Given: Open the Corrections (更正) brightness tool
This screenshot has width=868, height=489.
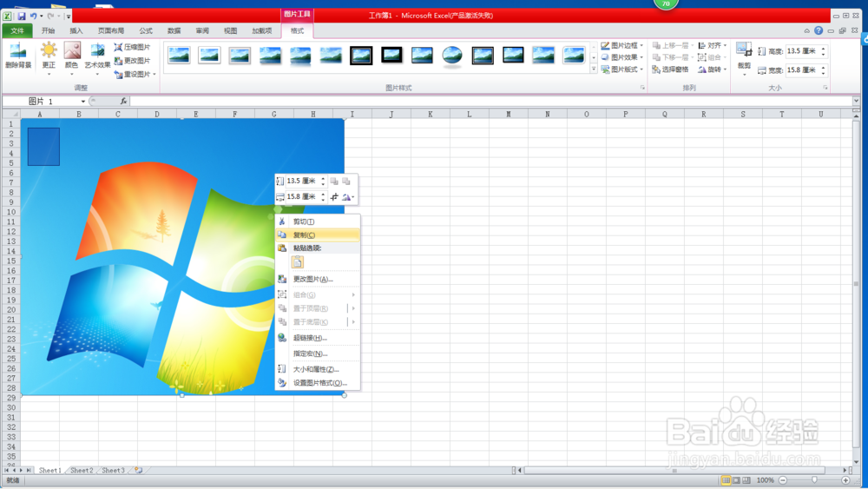Looking at the screenshot, I should click(49, 57).
